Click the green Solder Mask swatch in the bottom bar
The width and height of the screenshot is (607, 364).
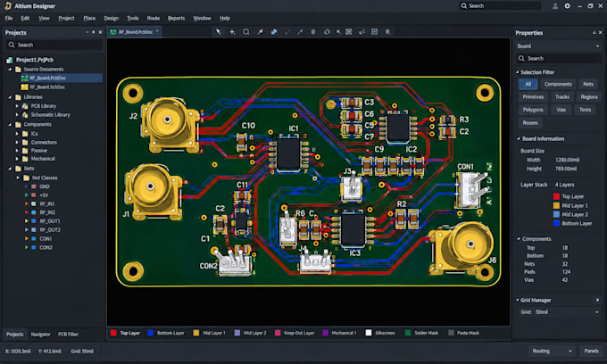point(408,333)
